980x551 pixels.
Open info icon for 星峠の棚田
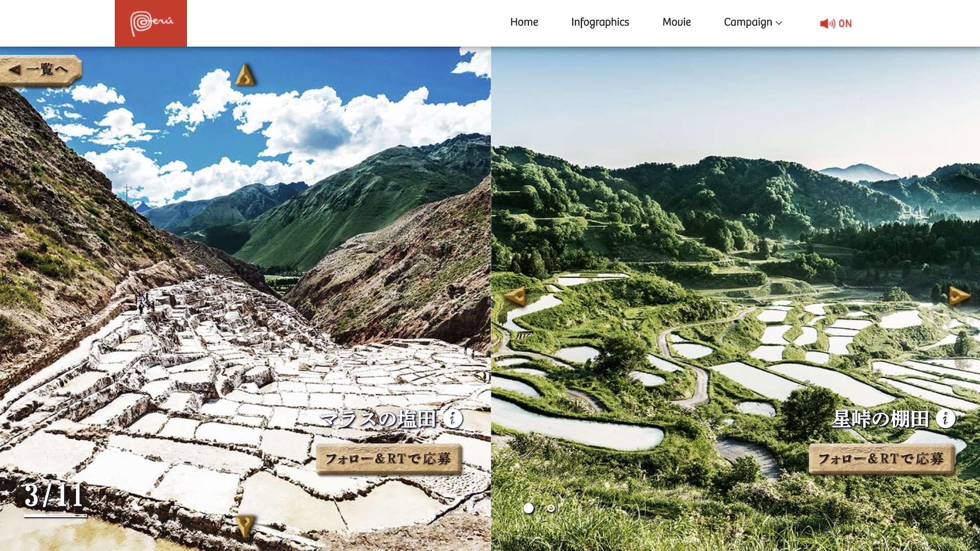945,419
